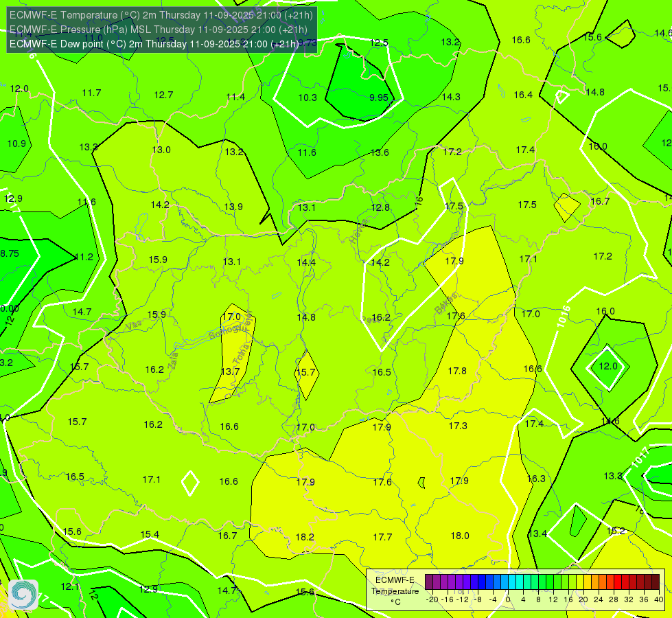Click the 16.4 temperature value

tap(523, 95)
